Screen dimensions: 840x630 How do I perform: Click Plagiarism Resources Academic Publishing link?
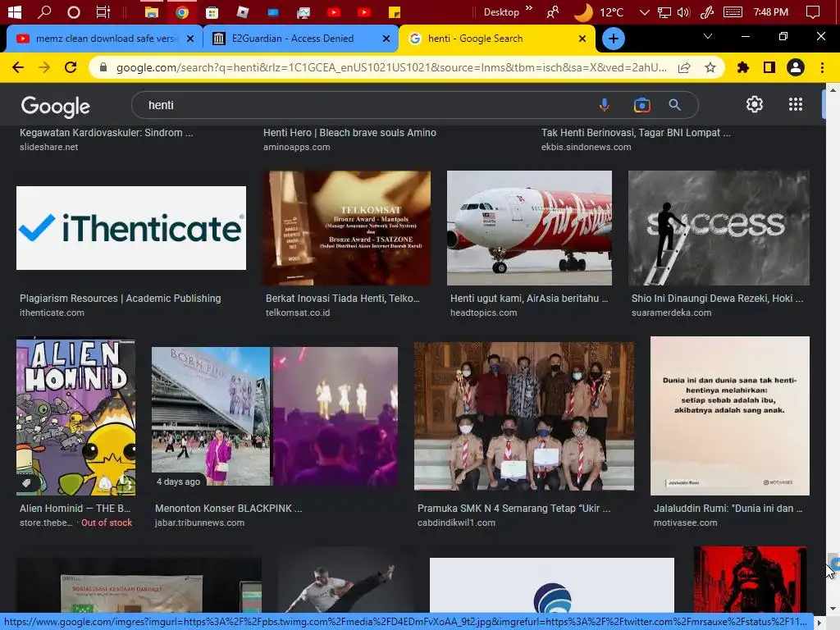[121, 299]
